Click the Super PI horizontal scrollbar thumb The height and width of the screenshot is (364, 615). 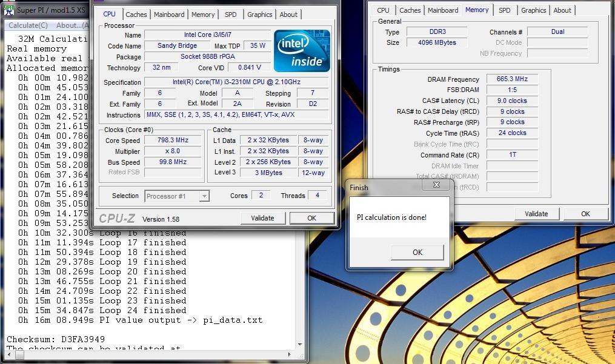pos(19,354)
